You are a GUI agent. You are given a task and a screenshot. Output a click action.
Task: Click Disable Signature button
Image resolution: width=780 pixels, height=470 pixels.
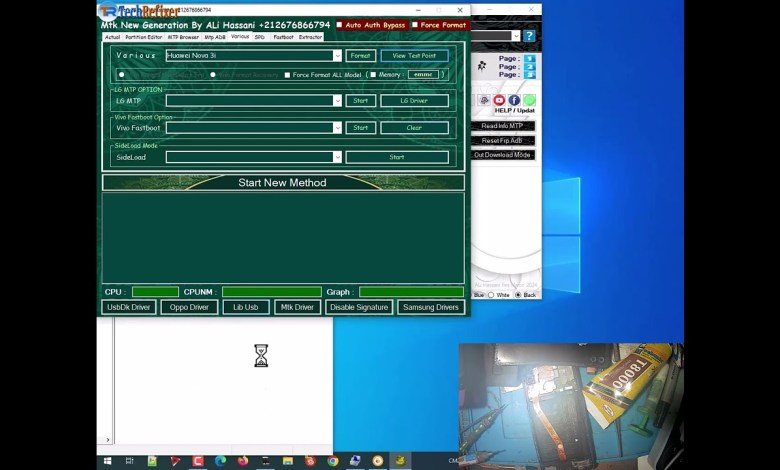359,307
